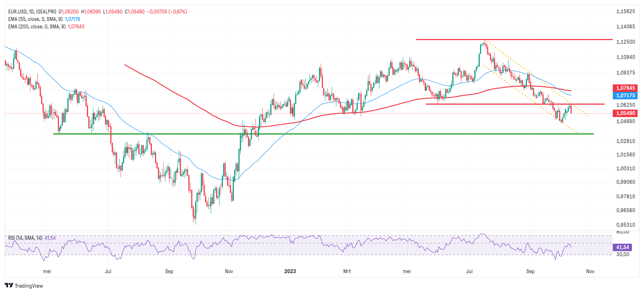
Task: Click the blue 1,07175 price label
Action: 625,95
